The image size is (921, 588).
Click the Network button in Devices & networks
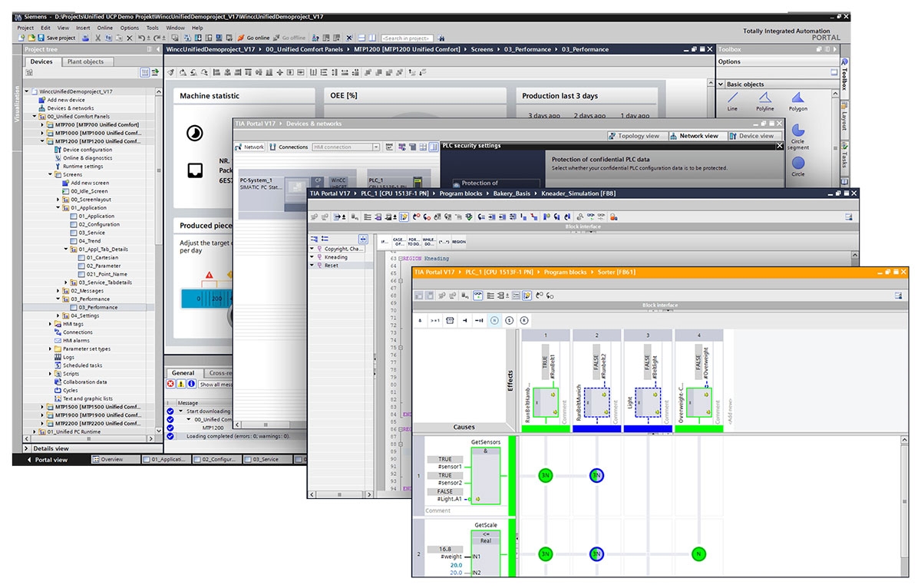point(249,147)
